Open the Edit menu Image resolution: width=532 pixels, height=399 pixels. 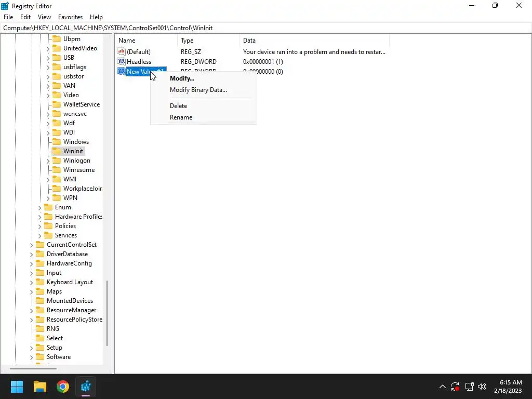click(25, 17)
